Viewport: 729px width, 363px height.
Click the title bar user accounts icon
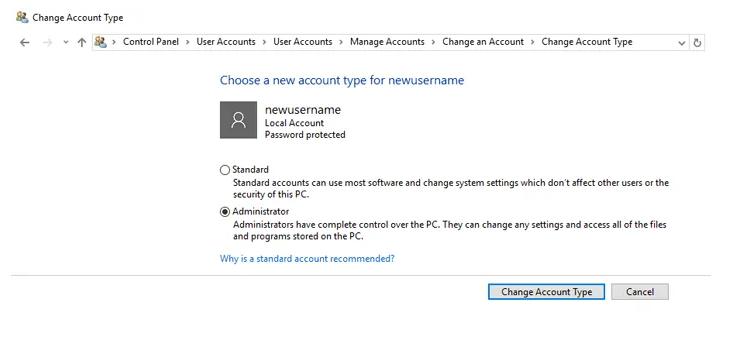(x=22, y=18)
